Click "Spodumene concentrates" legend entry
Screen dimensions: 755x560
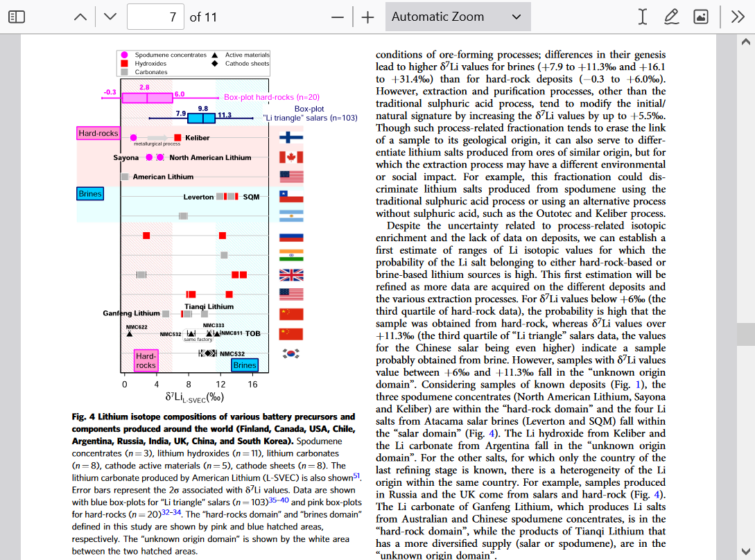coord(171,55)
